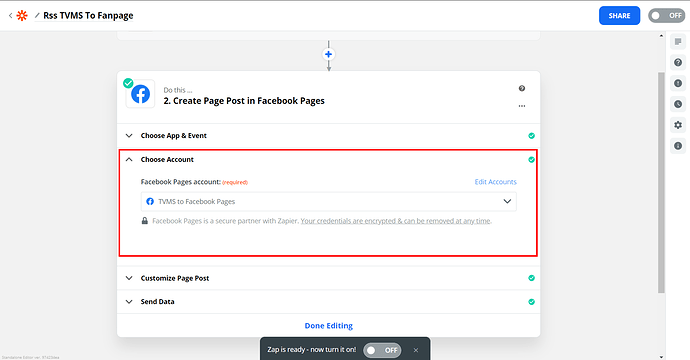
Task: Open the settings gear in right sidebar
Action: click(678, 125)
